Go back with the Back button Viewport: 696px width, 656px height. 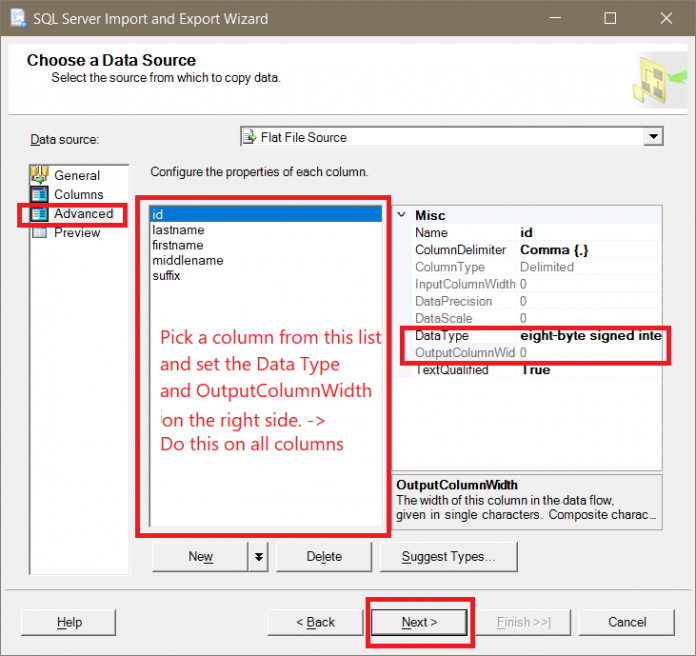click(315, 622)
